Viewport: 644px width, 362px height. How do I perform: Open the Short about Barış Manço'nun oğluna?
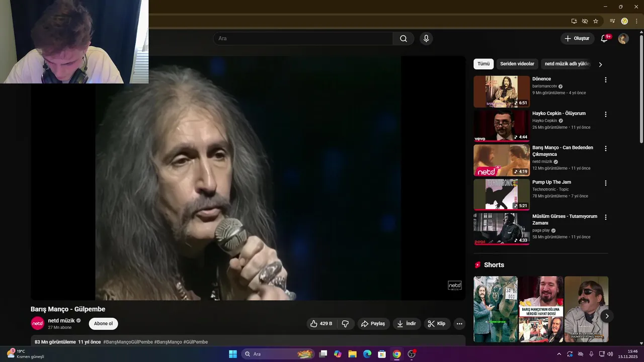click(541, 309)
